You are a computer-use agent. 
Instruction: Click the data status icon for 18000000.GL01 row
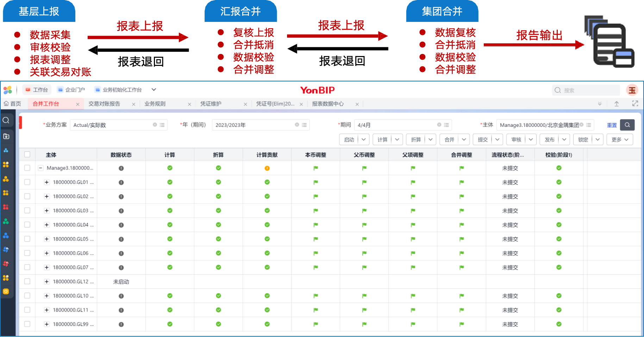point(121,183)
